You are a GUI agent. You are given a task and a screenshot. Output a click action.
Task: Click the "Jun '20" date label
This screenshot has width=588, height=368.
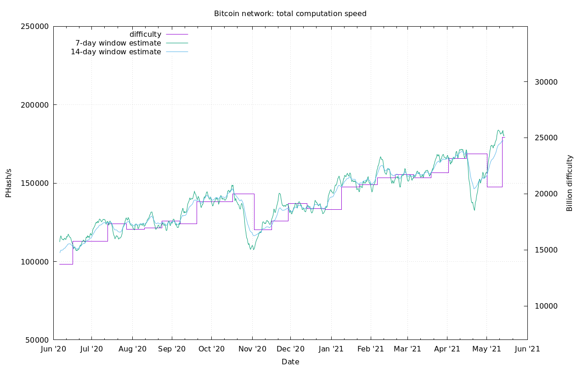pos(54,349)
